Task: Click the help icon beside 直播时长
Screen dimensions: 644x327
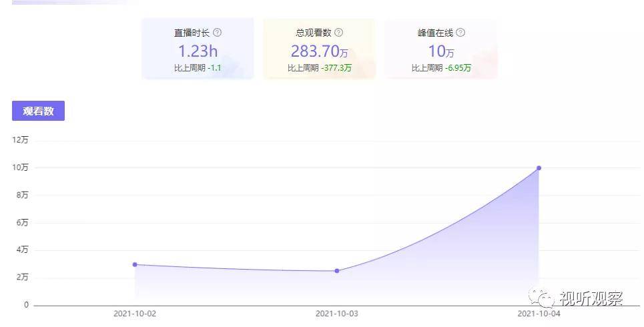Action: pyautogui.click(x=217, y=33)
